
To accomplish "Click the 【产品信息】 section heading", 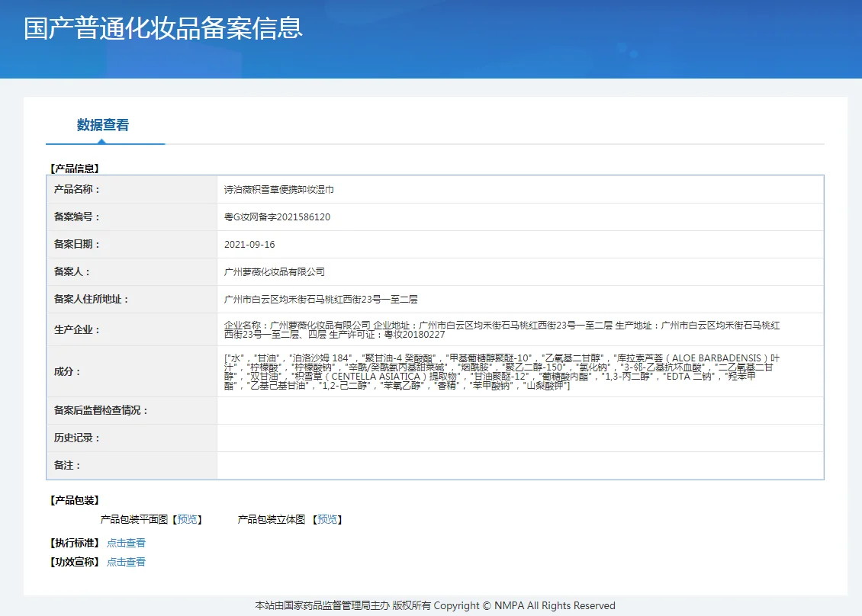I will 75,168.
